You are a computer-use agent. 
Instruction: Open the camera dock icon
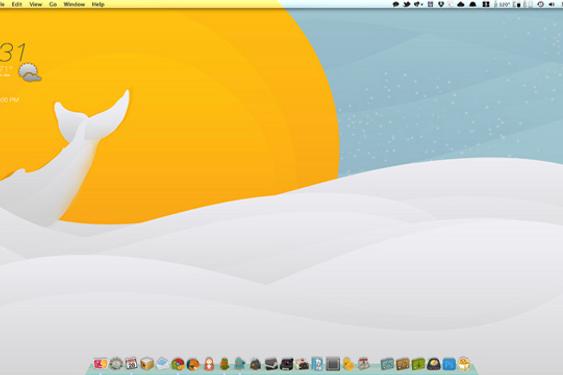302,365
